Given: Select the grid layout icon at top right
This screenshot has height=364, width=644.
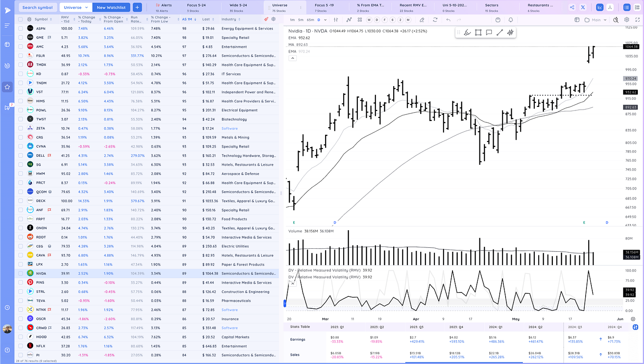Looking at the screenshot, I should [x=637, y=7].
